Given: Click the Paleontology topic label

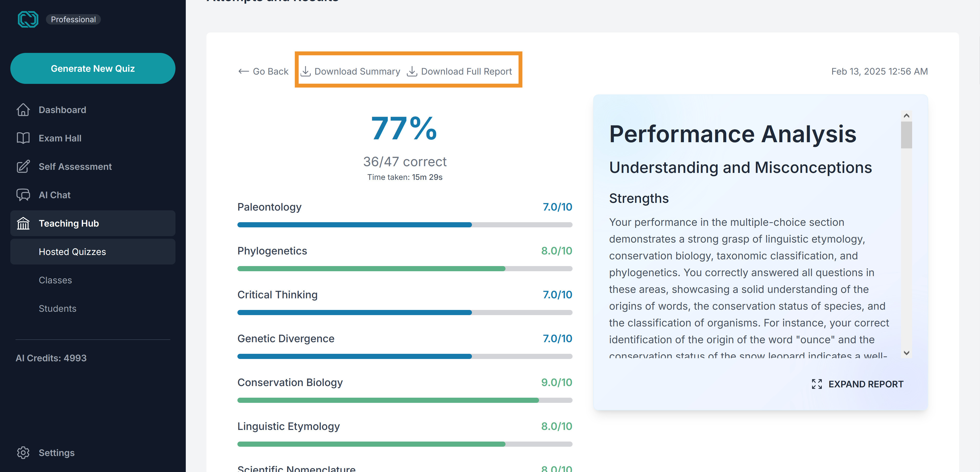Looking at the screenshot, I should 269,207.
